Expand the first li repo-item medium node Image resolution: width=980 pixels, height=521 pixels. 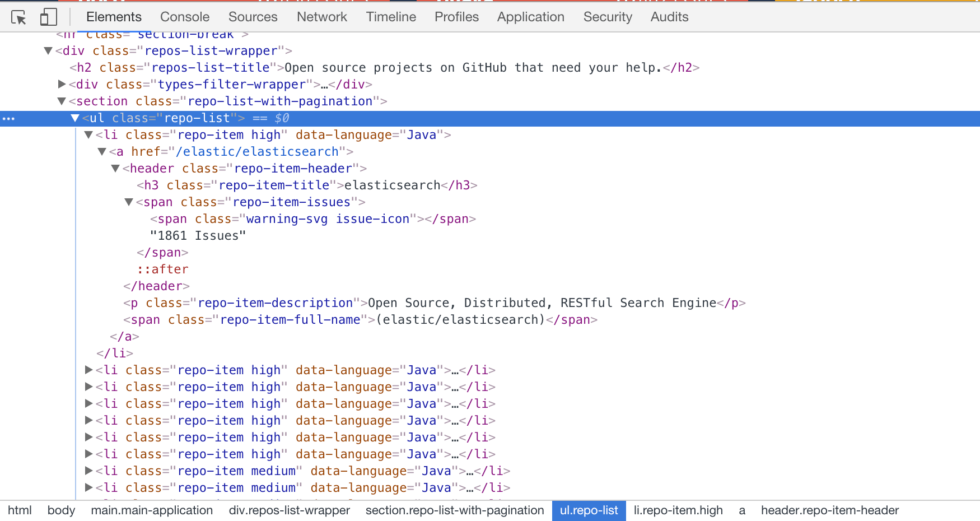point(88,471)
